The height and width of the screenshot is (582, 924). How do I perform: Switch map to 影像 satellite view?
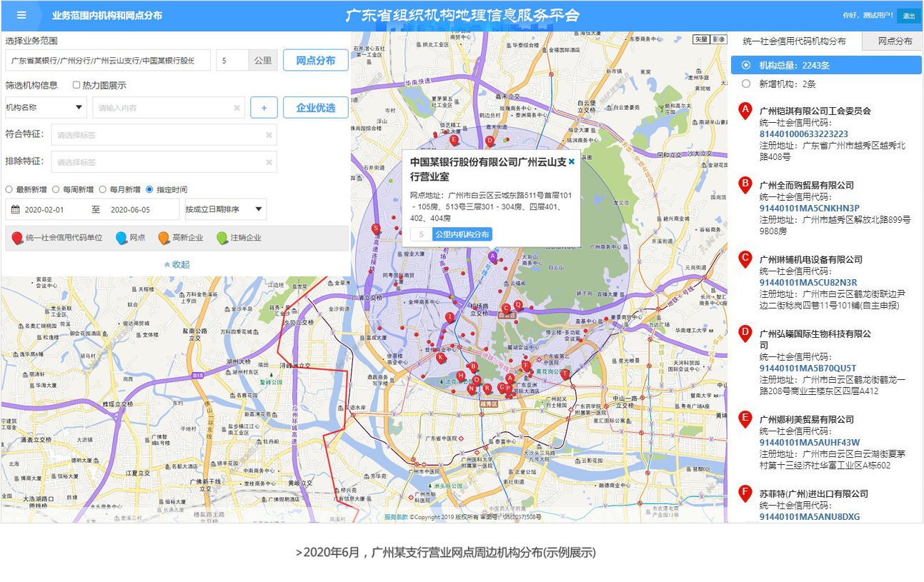(718, 39)
